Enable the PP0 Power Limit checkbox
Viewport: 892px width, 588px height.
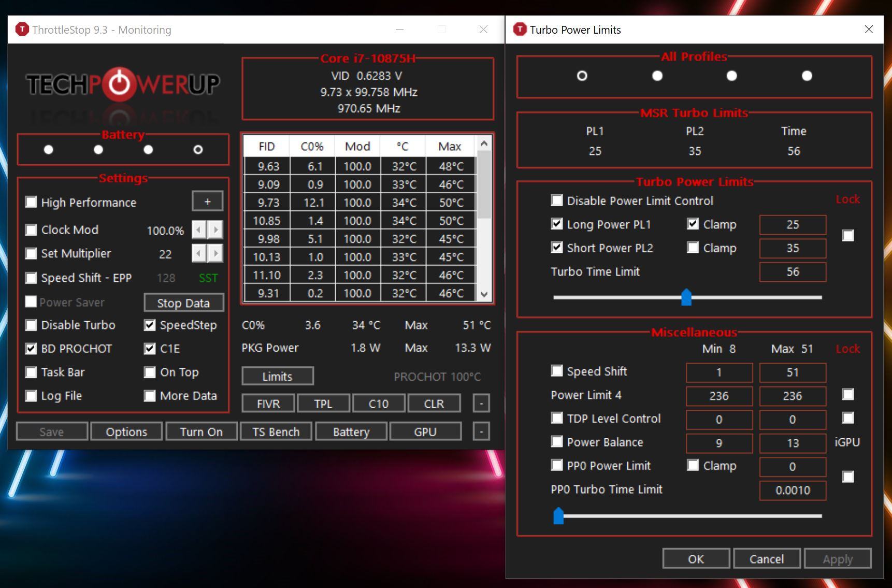point(557,465)
